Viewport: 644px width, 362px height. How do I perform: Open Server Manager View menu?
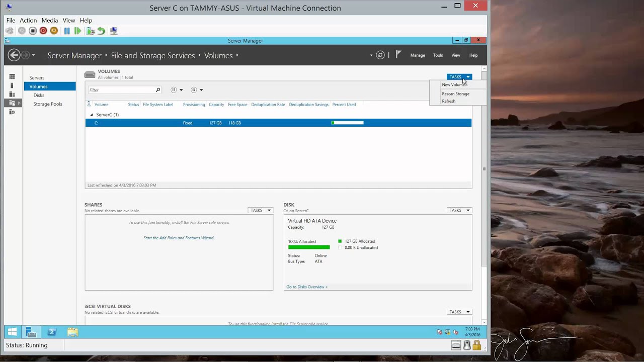456,55
